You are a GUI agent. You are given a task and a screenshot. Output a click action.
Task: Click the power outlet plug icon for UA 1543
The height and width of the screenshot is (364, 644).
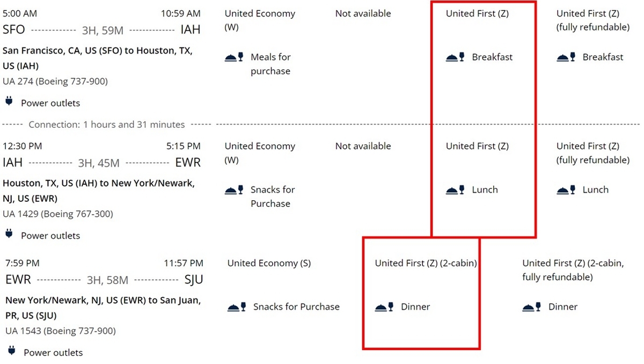coord(12,351)
